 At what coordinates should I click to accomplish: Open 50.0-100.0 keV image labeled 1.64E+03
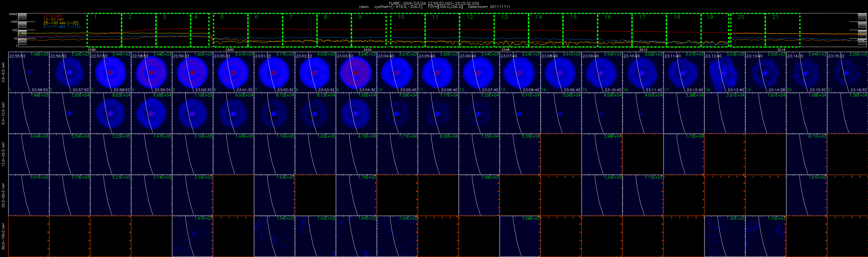click(x=356, y=236)
